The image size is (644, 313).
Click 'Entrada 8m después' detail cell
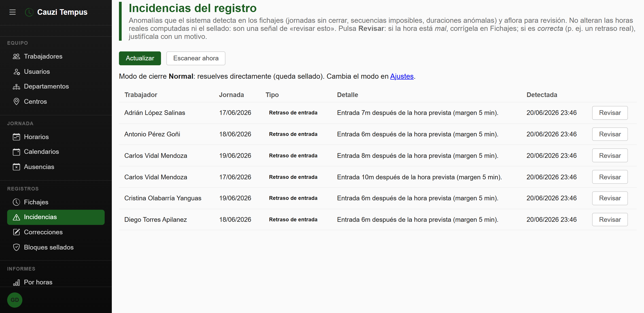417,156
